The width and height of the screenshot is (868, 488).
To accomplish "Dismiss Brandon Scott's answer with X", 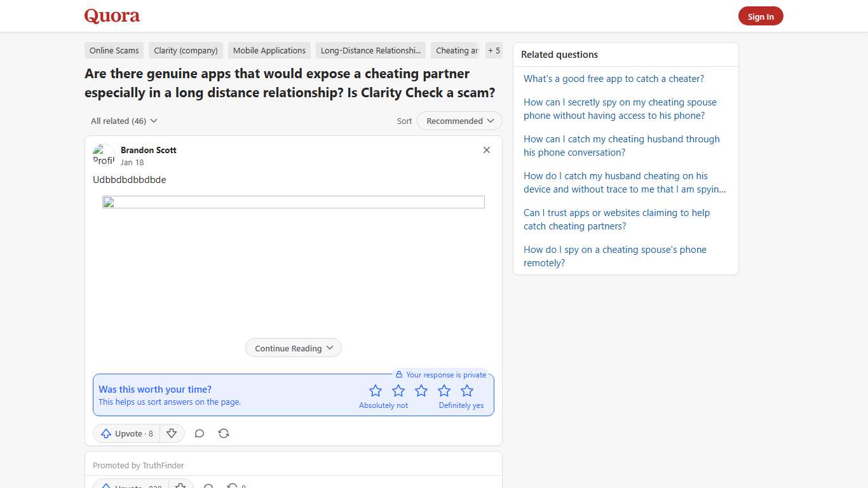I will 487,150.
